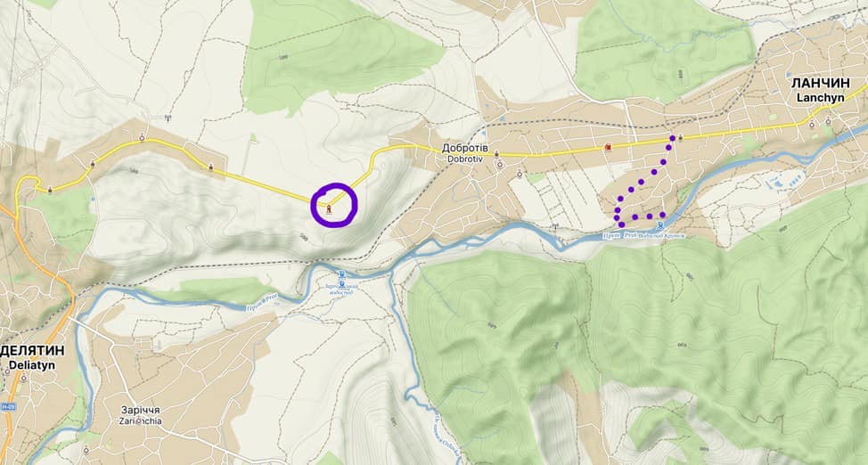Screen dimensions: 868x465
Task: Click the Добротів Dobrotiv village label
Action: pos(465,153)
